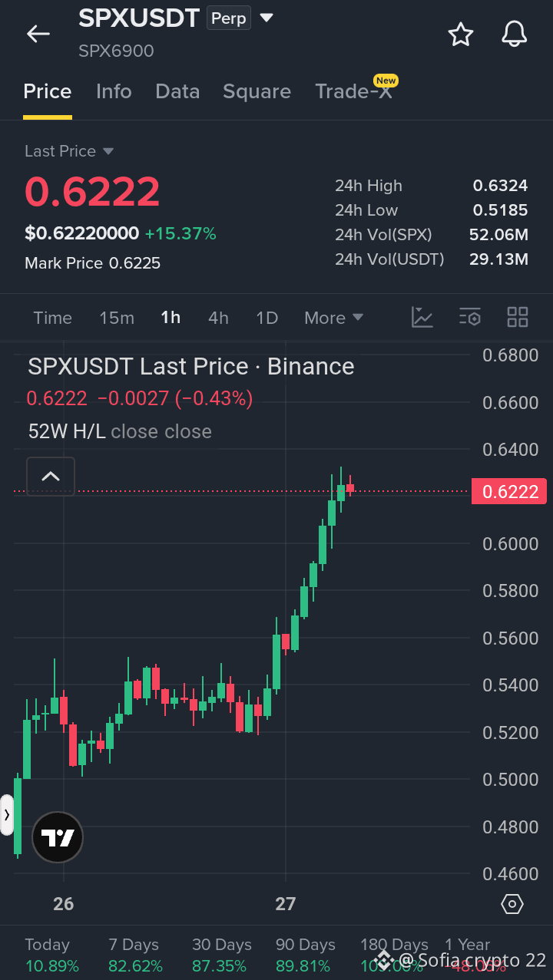The image size is (553, 980).
Task: Select the 4h chart interval
Action: click(218, 318)
